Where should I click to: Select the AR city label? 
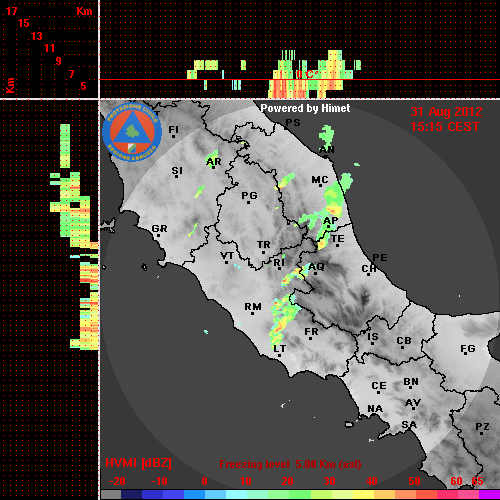click(x=214, y=162)
